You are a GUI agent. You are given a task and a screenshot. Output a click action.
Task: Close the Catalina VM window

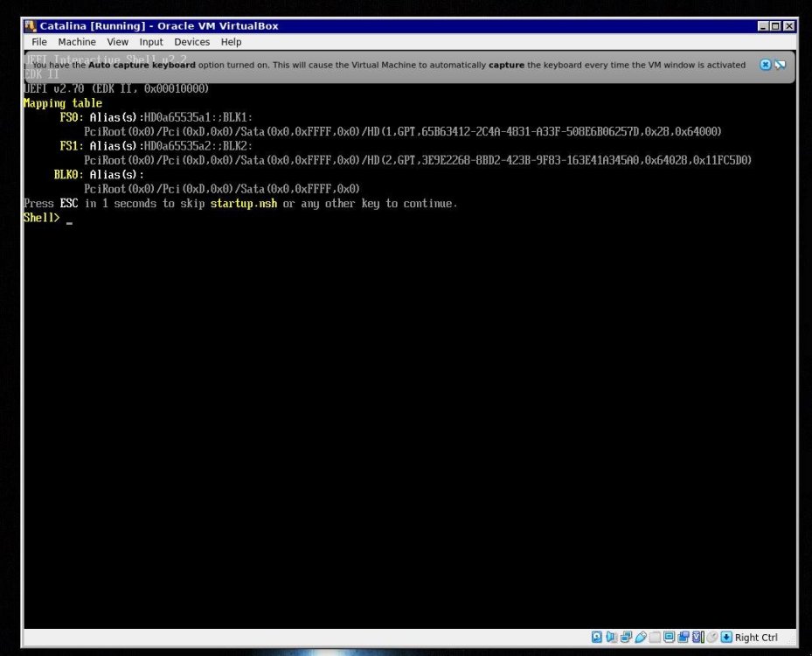[x=788, y=26]
